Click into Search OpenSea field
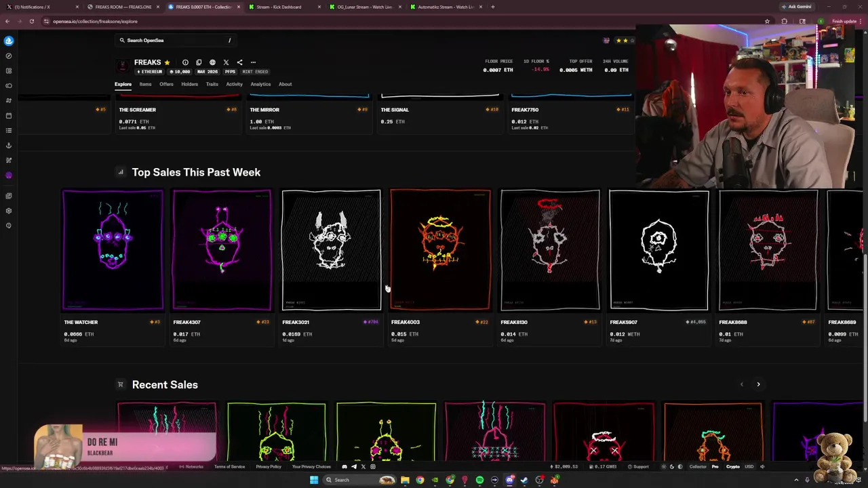 [175, 41]
